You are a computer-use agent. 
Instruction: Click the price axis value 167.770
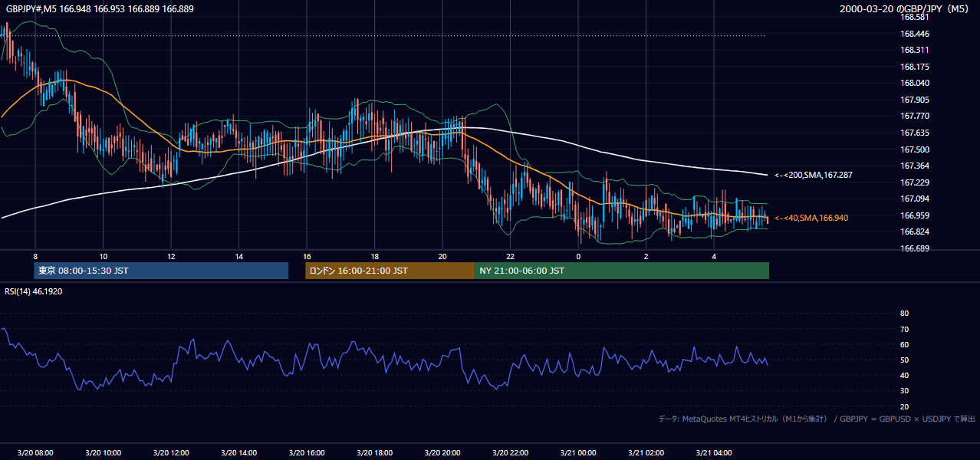[x=915, y=116]
